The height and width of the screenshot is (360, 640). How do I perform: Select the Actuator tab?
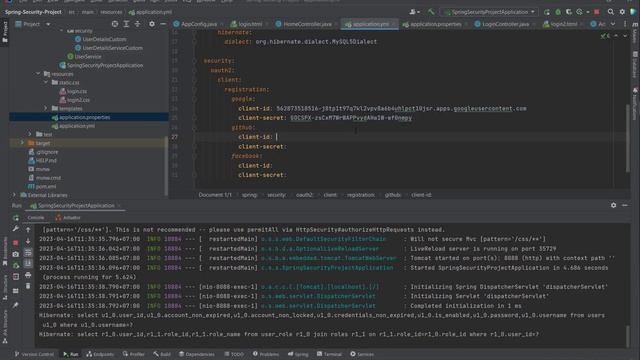68,218
